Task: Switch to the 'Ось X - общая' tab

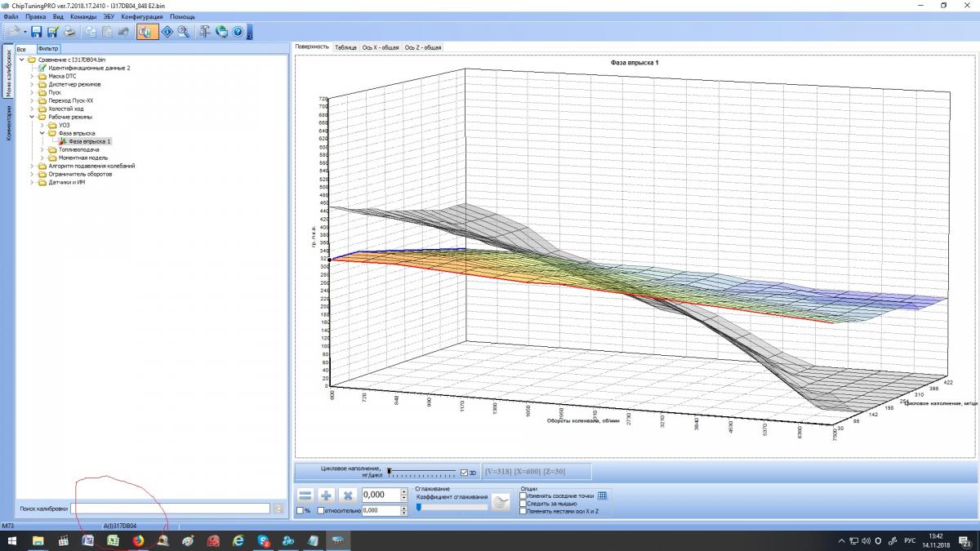Action: click(x=381, y=47)
